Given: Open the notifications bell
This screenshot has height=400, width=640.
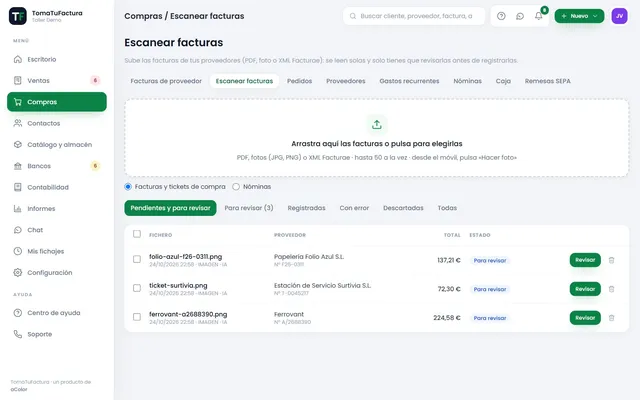Looking at the screenshot, I should (x=539, y=16).
